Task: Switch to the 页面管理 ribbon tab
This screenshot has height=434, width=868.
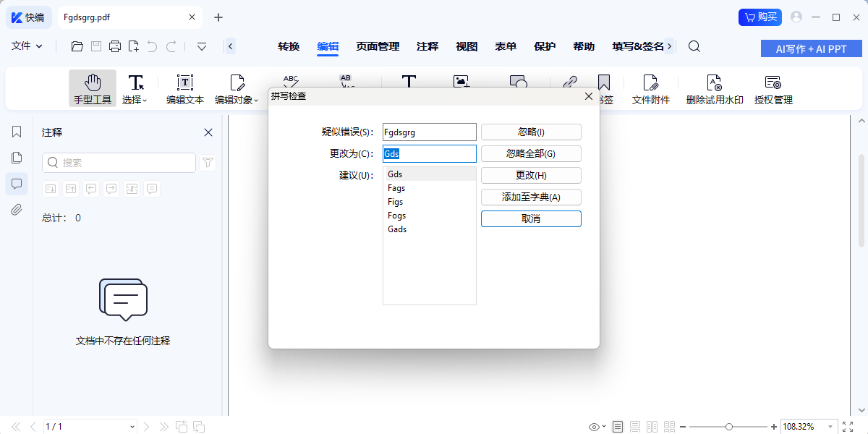Action: click(x=376, y=46)
